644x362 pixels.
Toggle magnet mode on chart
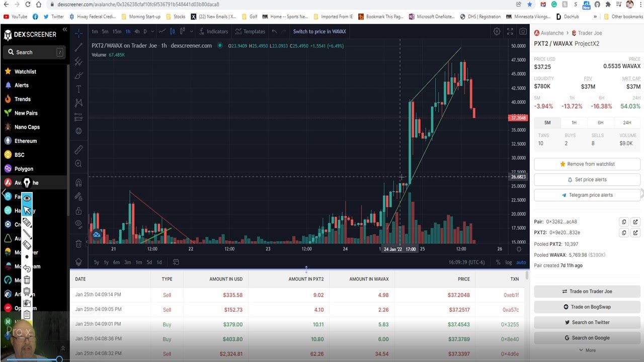(x=78, y=183)
